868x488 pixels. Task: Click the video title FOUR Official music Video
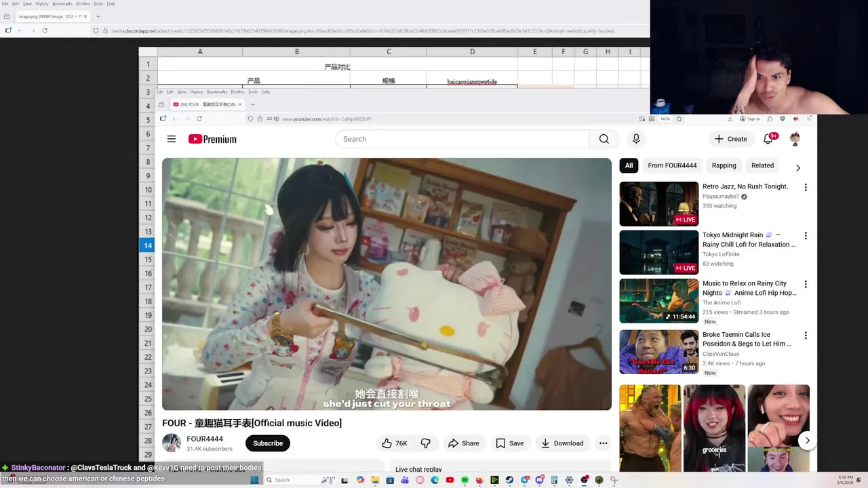pos(252,423)
